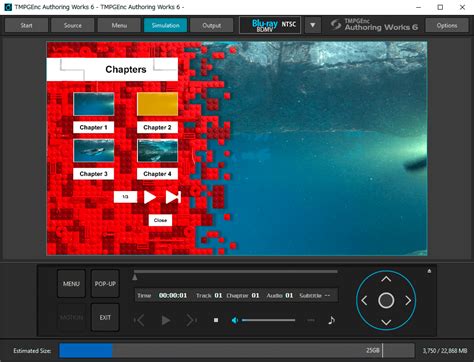This screenshot has width=474, height=362.
Task: Switch to the Output stage tab
Action: [x=211, y=25]
